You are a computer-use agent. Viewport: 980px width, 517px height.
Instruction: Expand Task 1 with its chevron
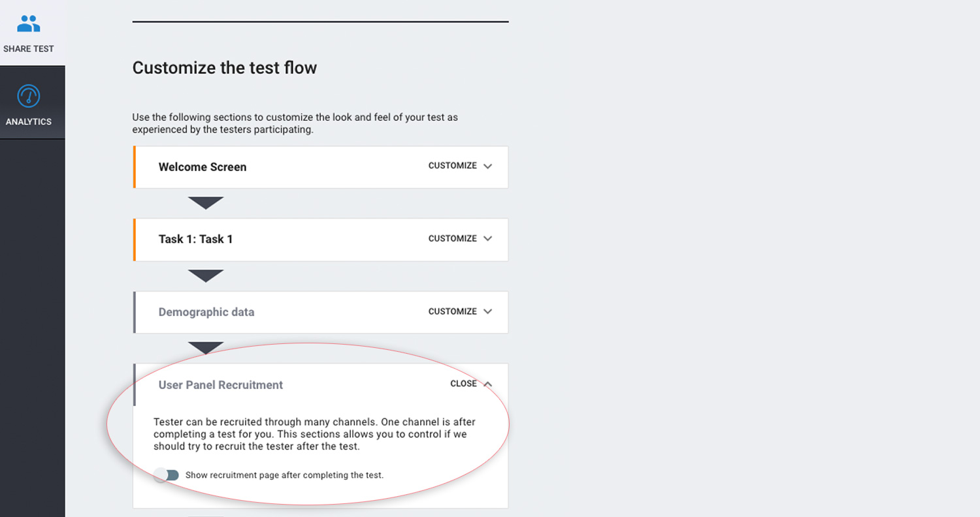[x=487, y=239]
